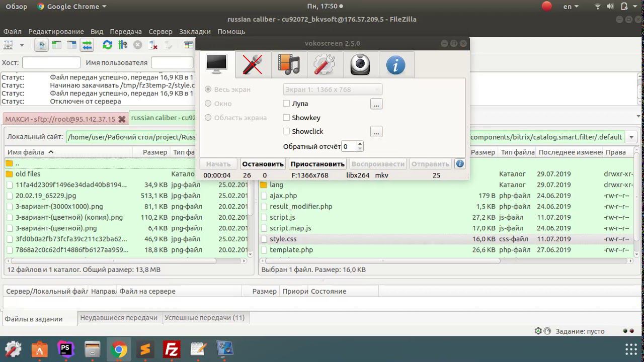644x362 pixels.
Task: Switch to FileZilla in the dock
Action: pos(172,349)
